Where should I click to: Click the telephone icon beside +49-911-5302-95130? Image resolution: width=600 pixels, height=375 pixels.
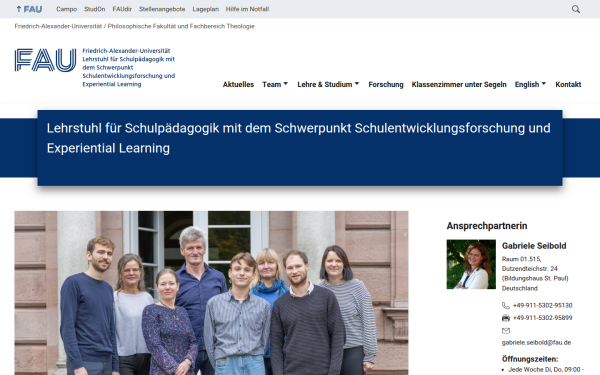505,305
